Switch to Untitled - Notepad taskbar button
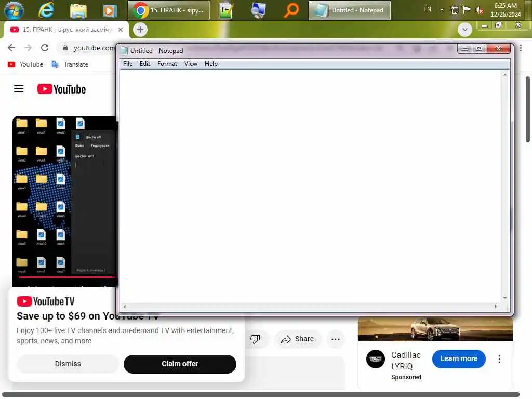532x399 pixels. 350,10
